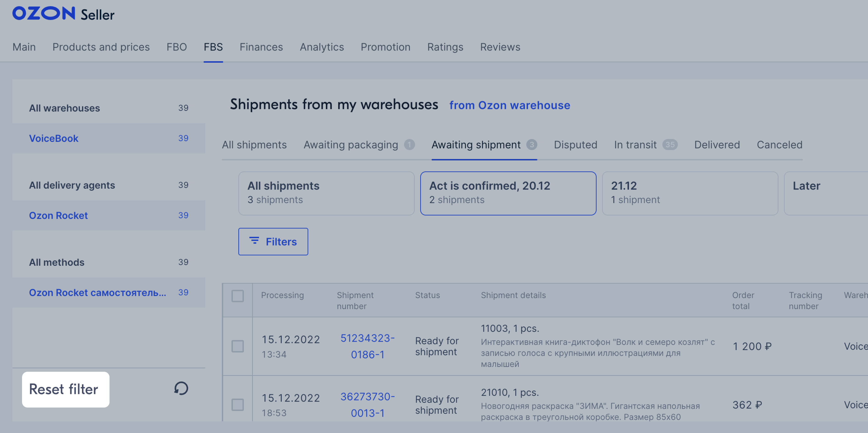Click the 362 ₽ order total
This screenshot has height=433, width=868.
[x=747, y=405]
